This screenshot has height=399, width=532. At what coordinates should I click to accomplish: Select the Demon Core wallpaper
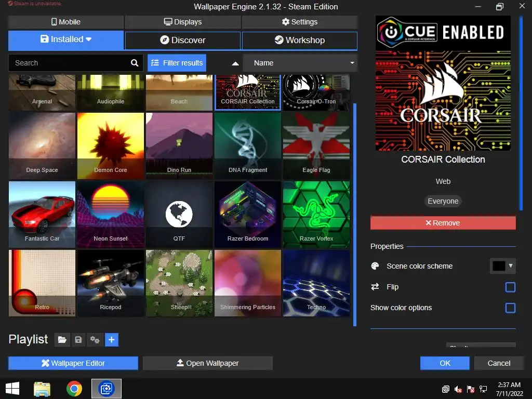[x=111, y=146]
